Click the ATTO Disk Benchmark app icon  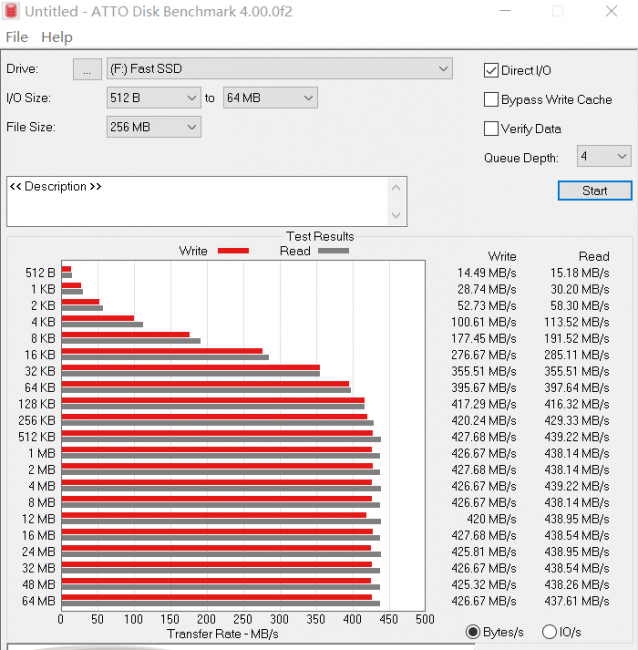tap(11, 11)
